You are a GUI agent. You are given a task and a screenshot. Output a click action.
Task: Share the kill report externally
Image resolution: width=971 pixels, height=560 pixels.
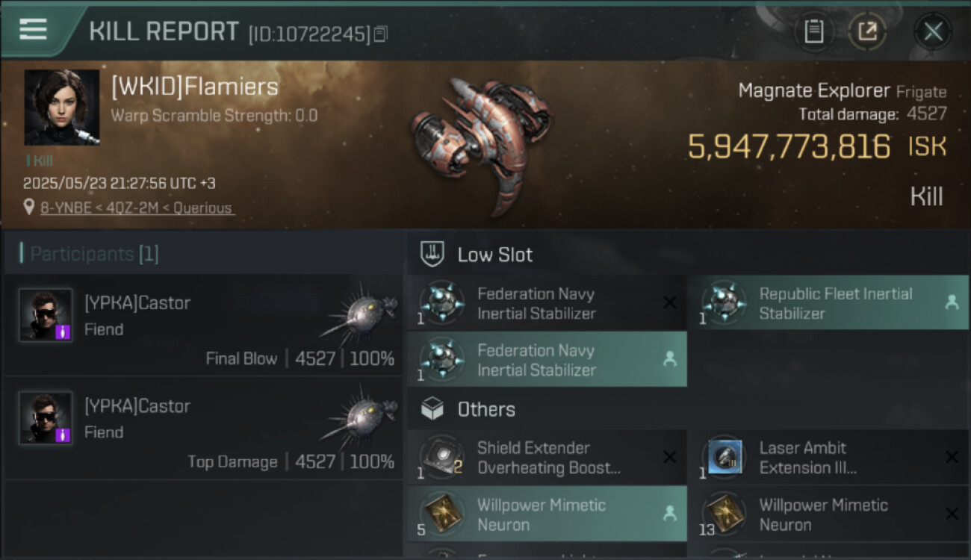[x=867, y=31]
